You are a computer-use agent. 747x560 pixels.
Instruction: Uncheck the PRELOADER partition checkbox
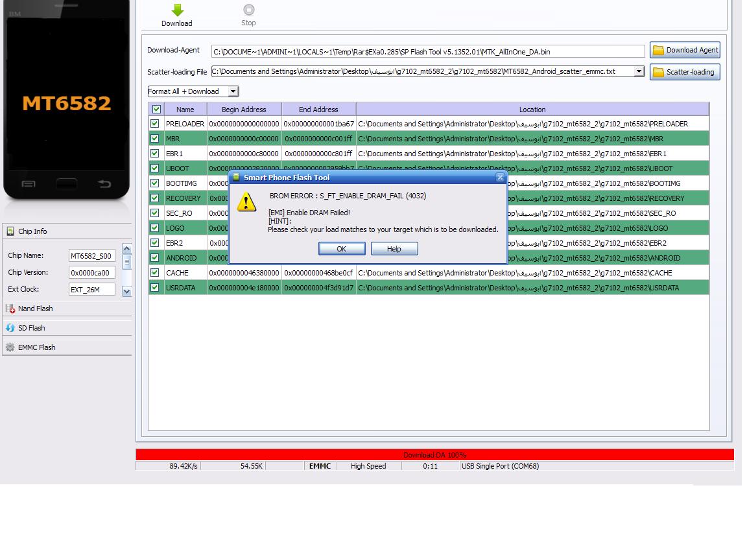pyautogui.click(x=155, y=124)
